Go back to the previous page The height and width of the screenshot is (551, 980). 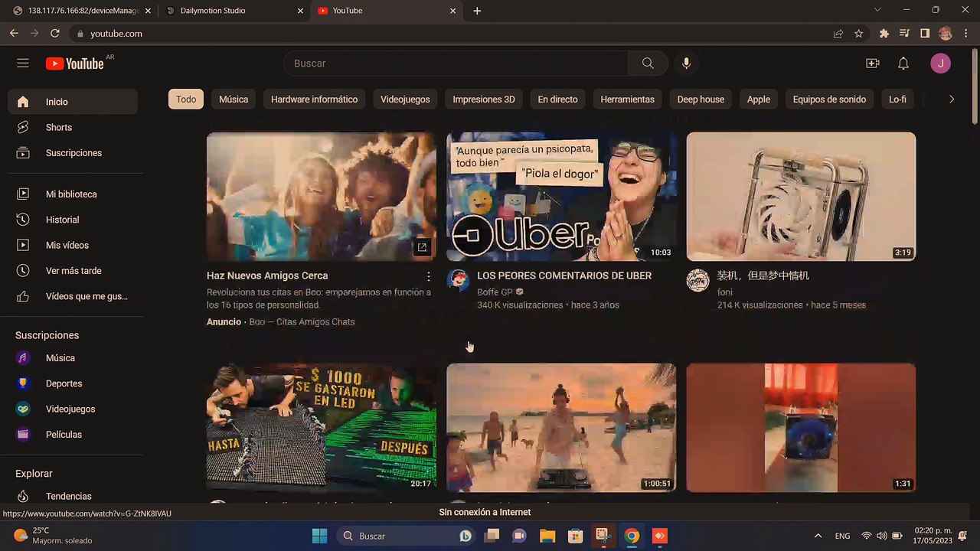pyautogui.click(x=14, y=34)
